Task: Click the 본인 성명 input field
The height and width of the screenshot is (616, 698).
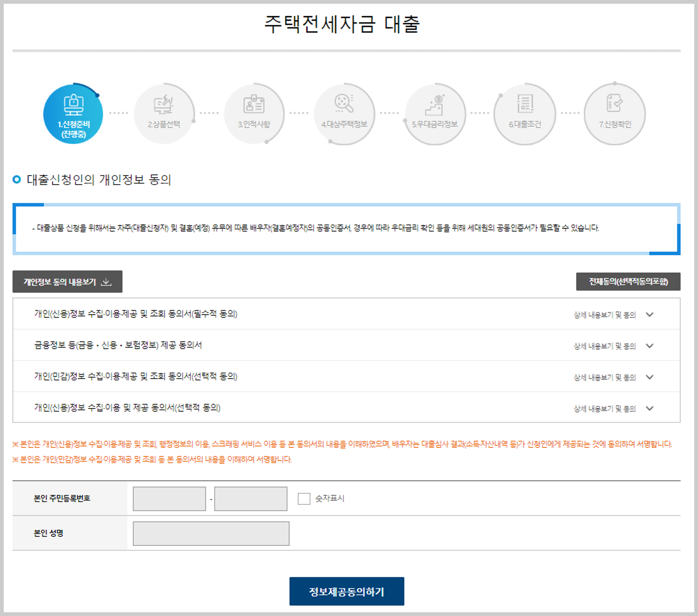Action: point(211,533)
